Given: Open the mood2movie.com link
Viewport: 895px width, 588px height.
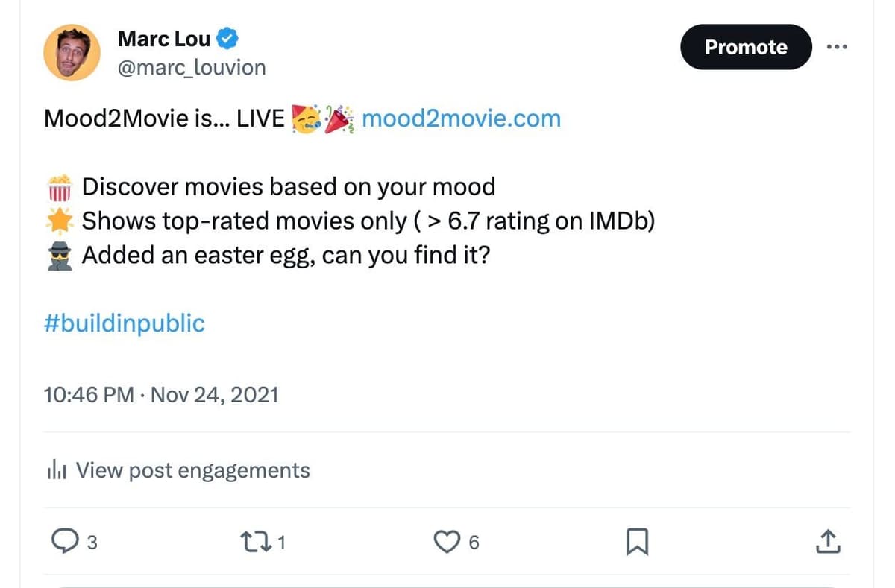Looking at the screenshot, I should (460, 118).
